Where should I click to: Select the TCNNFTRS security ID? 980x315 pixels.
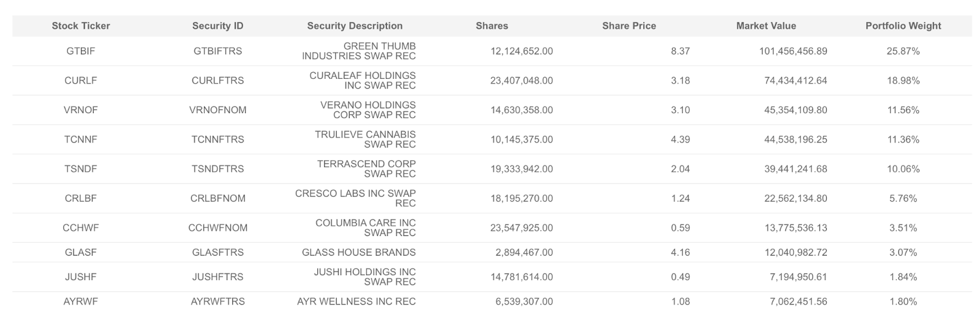click(x=217, y=139)
